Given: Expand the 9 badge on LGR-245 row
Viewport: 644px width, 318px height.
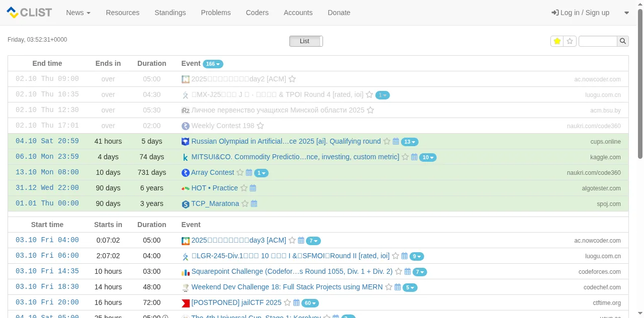Looking at the screenshot, I should [417, 257].
